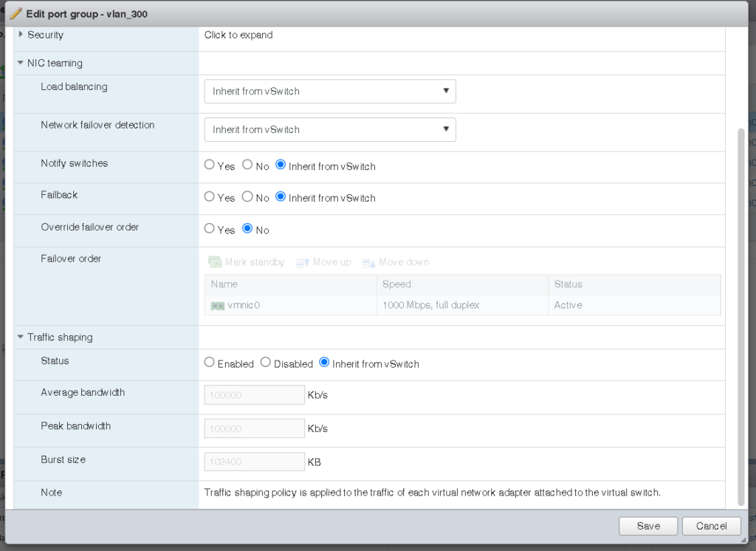Set Notify switches to No

tap(247, 165)
